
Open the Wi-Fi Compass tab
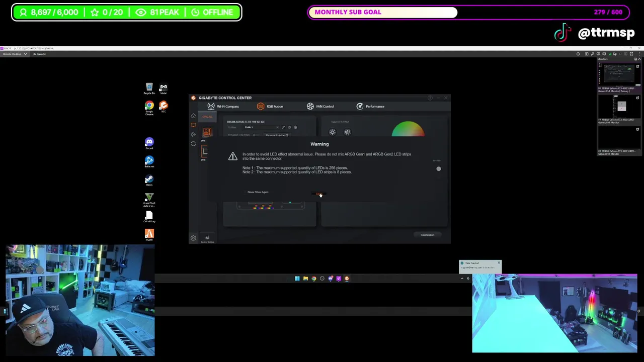tap(223, 107)
